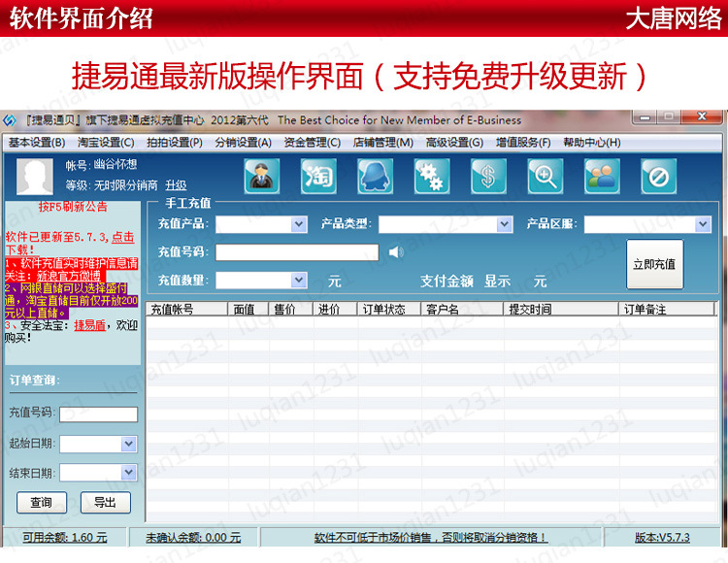Click 充值号码 field under 订单查询

coord(98,414)
